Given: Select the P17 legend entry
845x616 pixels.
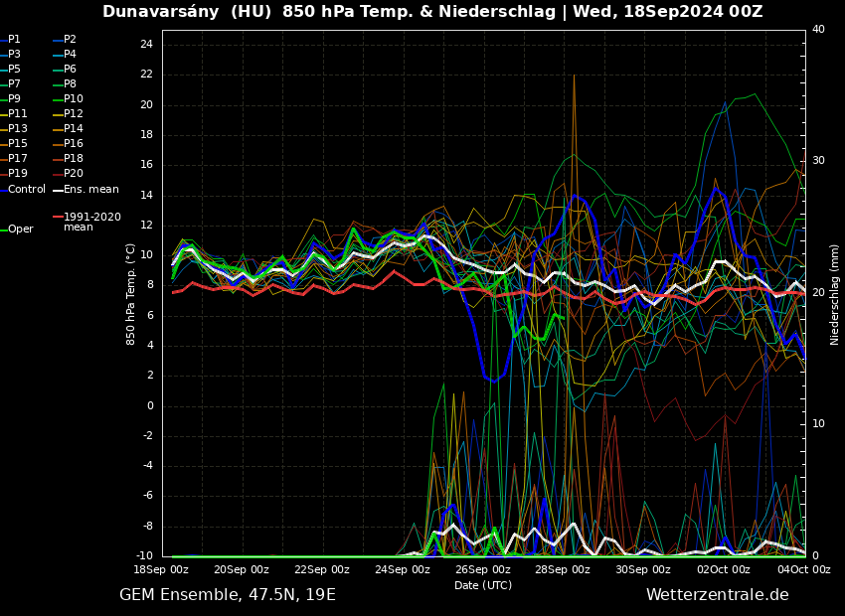Looking at the screenshot, I should pos(18,159).
